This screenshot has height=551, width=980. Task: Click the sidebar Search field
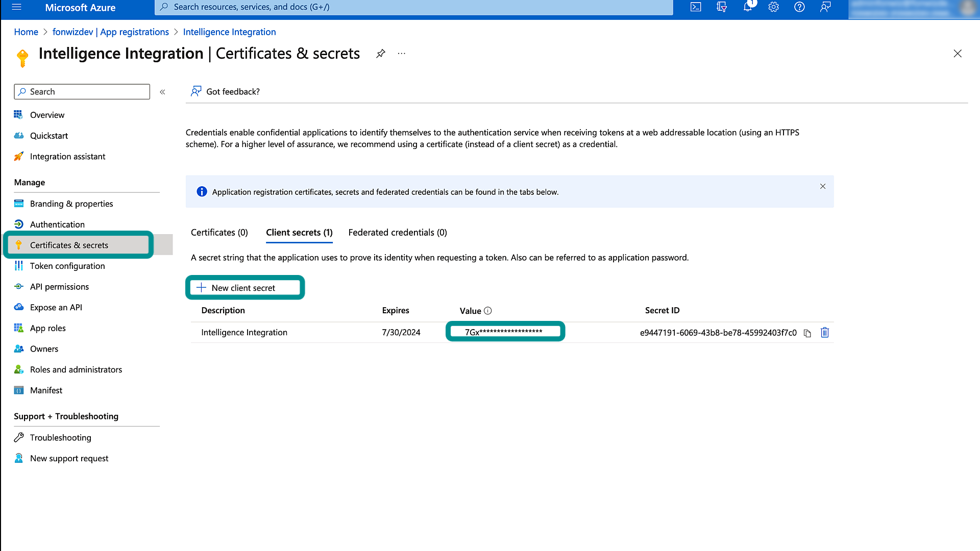[82, 92]
